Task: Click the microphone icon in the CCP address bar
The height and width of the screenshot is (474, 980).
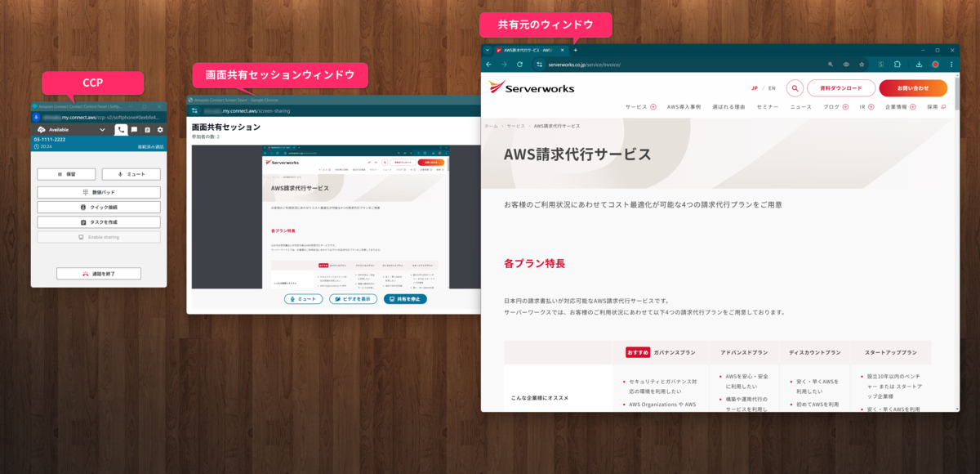Action: [x=38, y=118]
